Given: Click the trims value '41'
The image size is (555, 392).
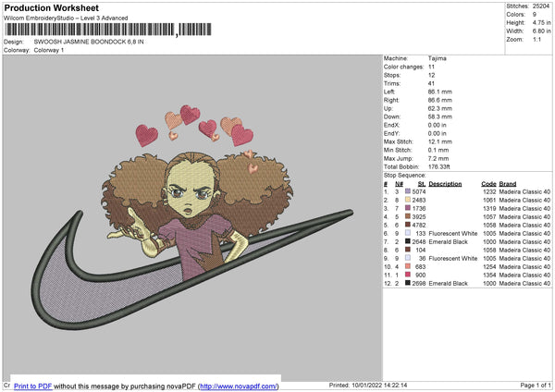Looking at the screenshot, I should [x=431, y=83].
